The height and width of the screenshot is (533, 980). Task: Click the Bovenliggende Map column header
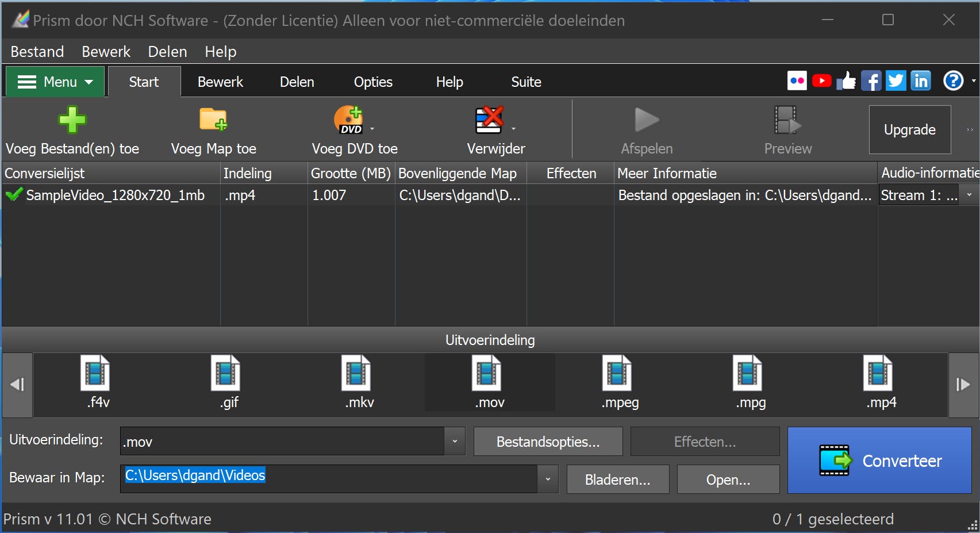(x=461, y=173)
